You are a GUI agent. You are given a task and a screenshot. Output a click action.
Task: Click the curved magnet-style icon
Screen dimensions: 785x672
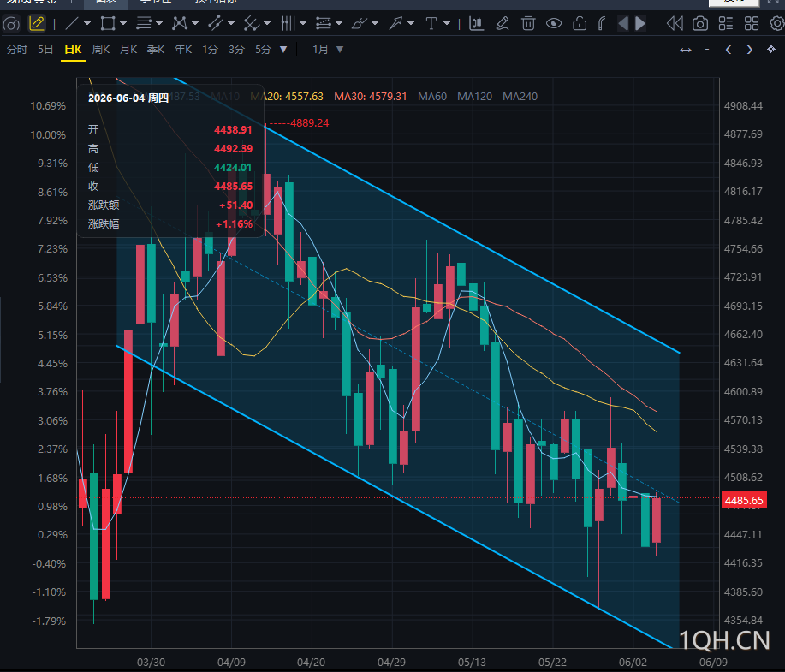tap(603, 23)
